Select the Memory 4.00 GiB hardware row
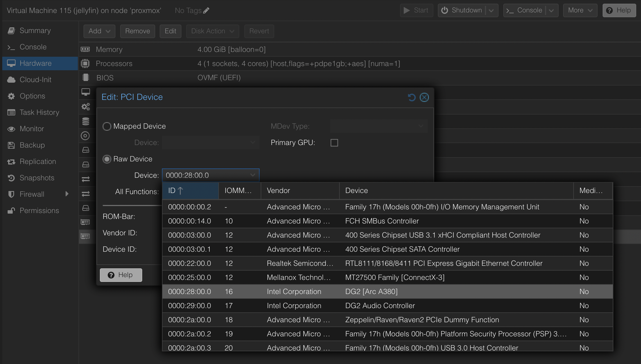The height and width of the screenshot is (364, 641). coord(360,49)
